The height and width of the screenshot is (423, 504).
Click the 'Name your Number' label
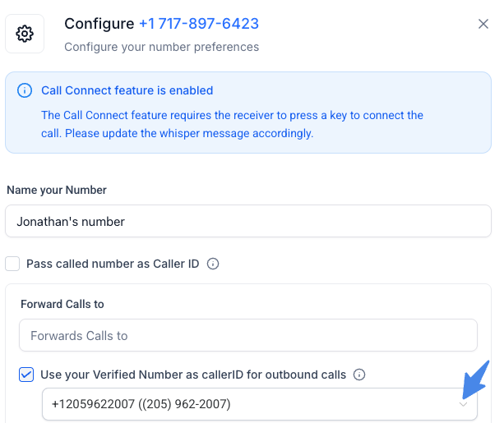pos(57,190)
